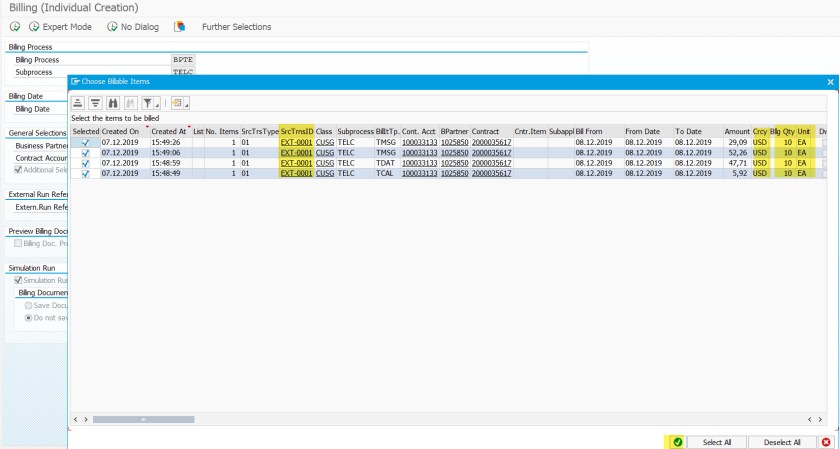The height and width of the screenshot is (449, 840).
Task: Click the selection variant icon beside Further Selections
Action: tap(180, 27)
